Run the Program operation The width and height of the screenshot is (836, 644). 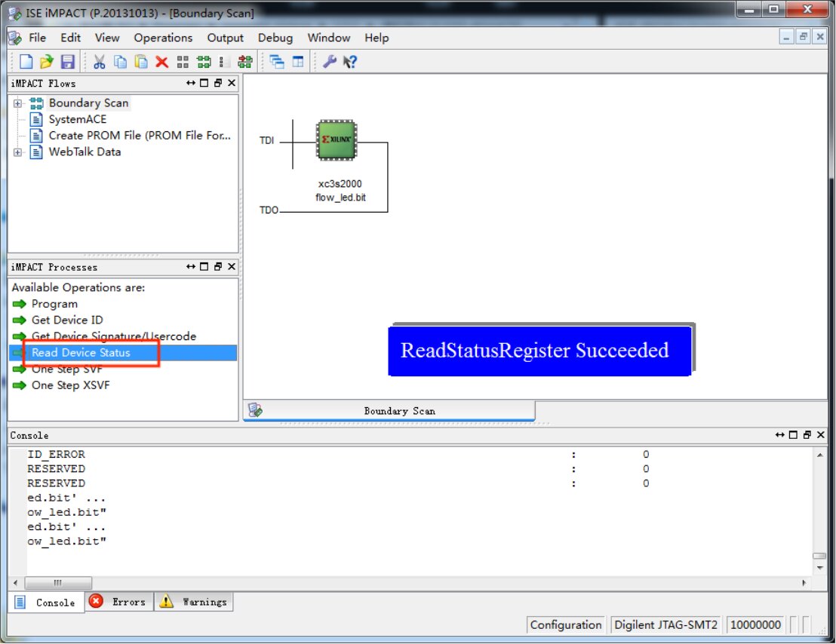54,304
